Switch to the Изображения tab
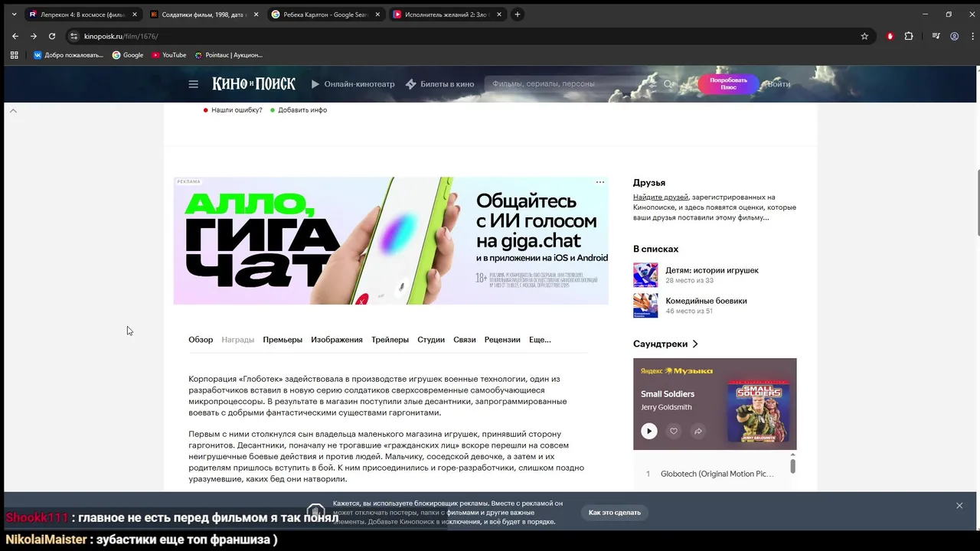 tap(337, 340)
